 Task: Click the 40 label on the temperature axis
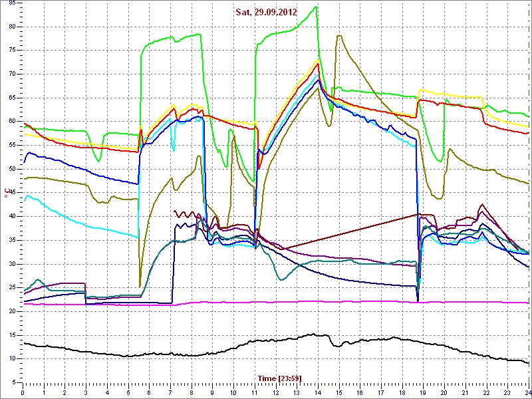(12, 217)
